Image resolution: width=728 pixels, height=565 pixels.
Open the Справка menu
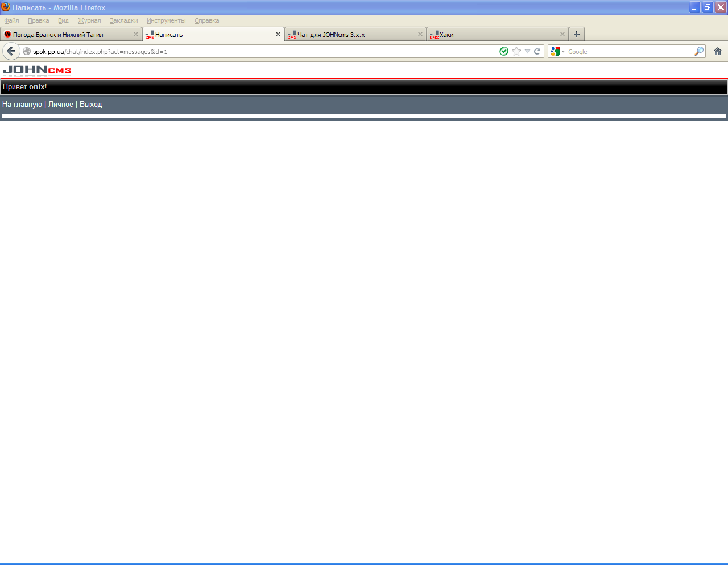207,20
